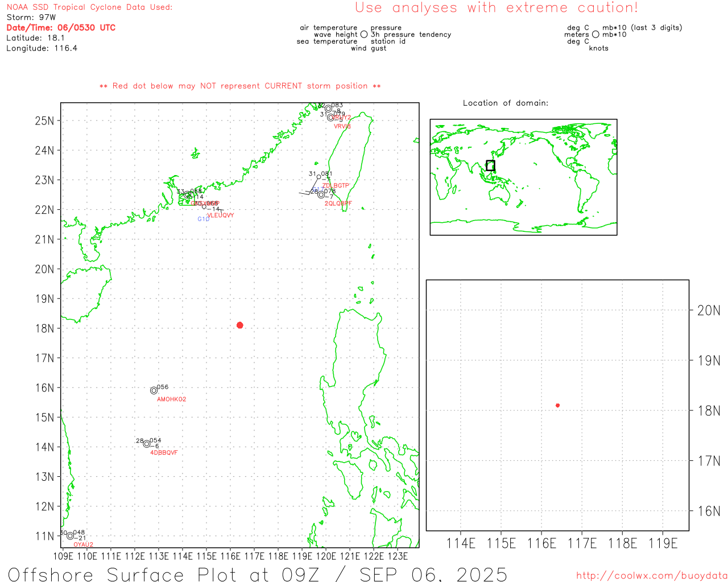Click station circle left of 2QLQBPF reading 078
This screenshot has width=728, height=582.
coord(321,194)
